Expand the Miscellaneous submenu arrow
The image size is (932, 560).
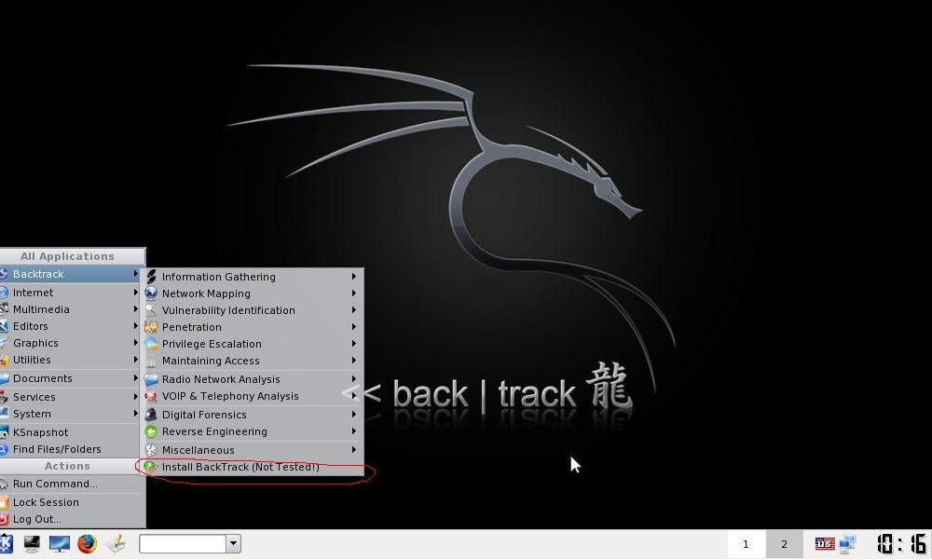353,450
